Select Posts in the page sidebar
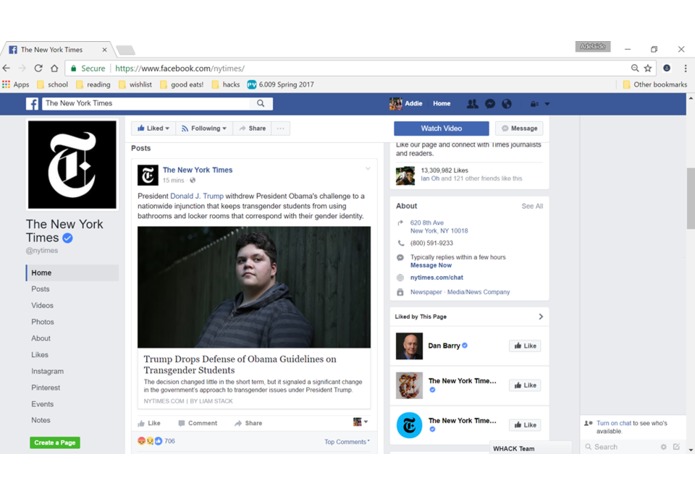This screenshot has height=494, width=695. [x=40, y=289]
